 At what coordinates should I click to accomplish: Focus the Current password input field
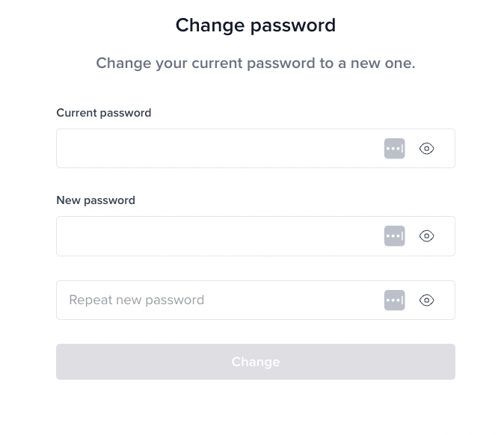256,149
